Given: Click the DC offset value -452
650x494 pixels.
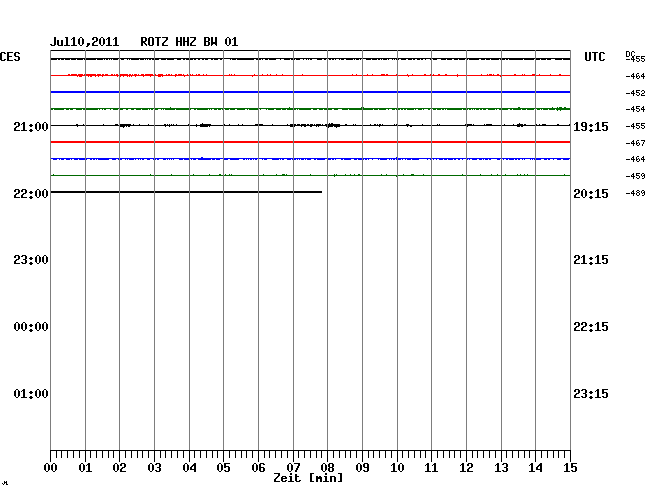Looking at the screenshot, I should click(635, 93).
